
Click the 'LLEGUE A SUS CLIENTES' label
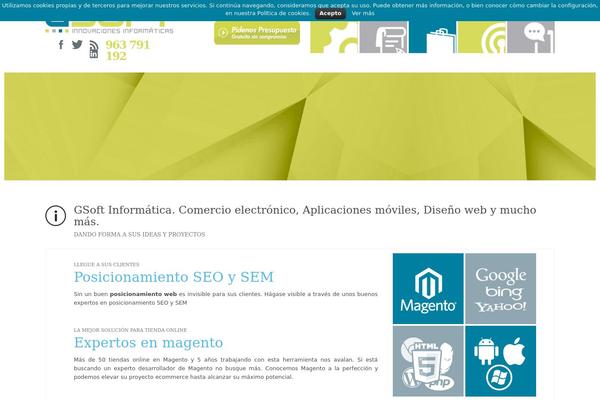(x=106, y=264)
